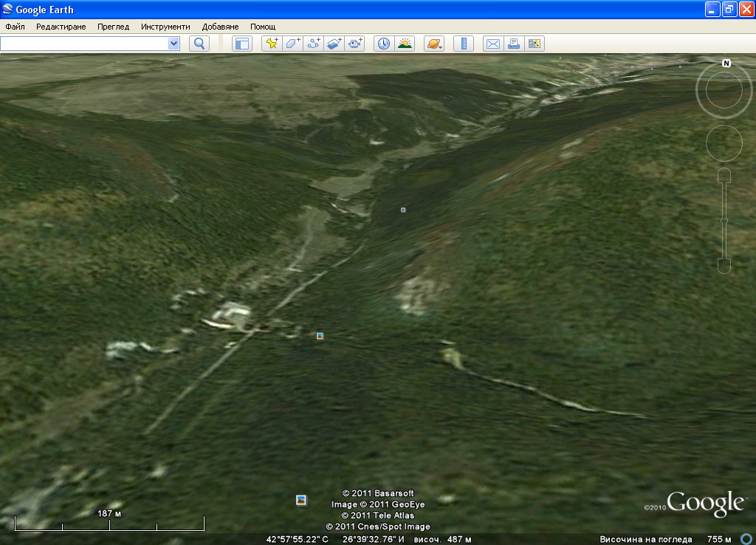Start recording a tour

pyautogui.click(x=355, y=44)
